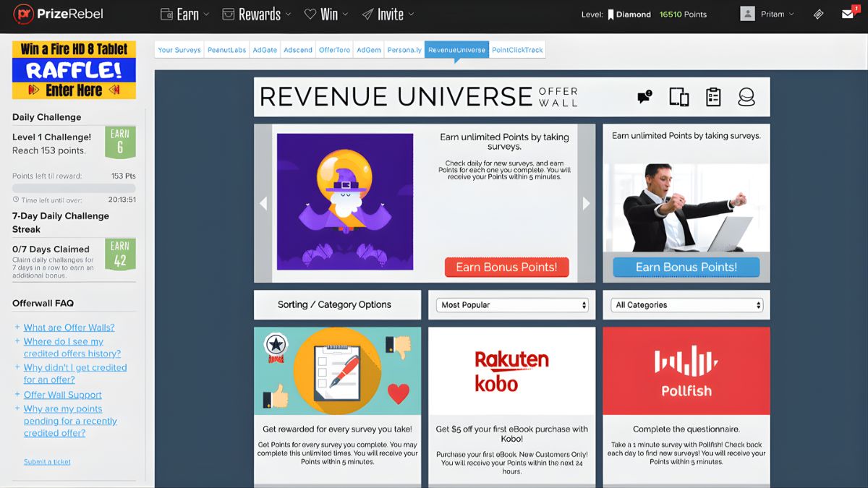868x488 pixels.
Task: Click the Daily Challenge progress bar
Action: 74,188
